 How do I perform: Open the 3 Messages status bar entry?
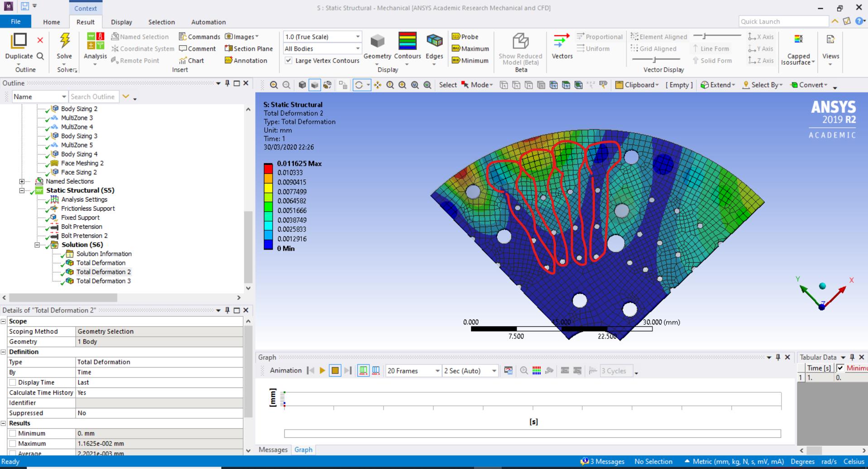coord(603,461)
